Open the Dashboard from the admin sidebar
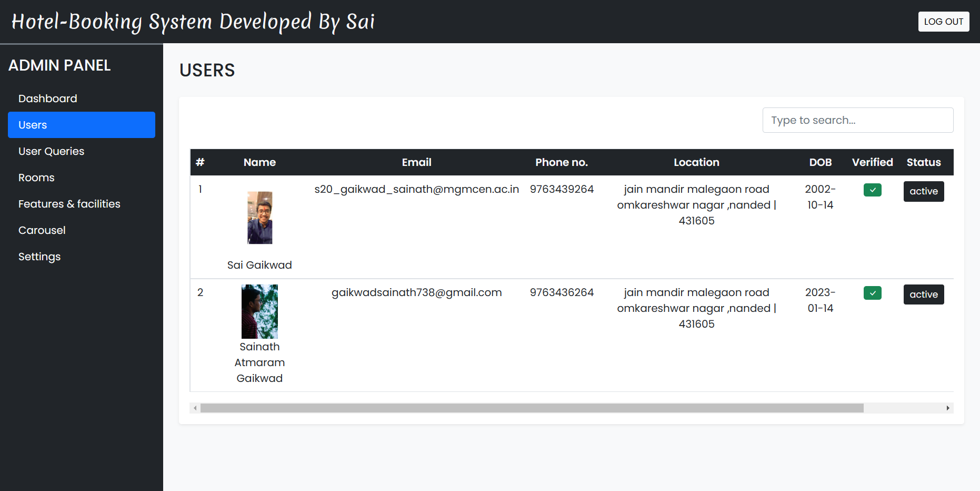Image resolution: width=980 pixels, height=491 pixels. click(47, 99)
